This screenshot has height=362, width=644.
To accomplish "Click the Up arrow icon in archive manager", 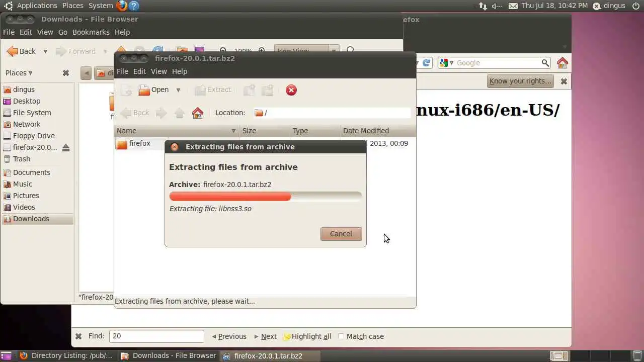I will point(180,113).
